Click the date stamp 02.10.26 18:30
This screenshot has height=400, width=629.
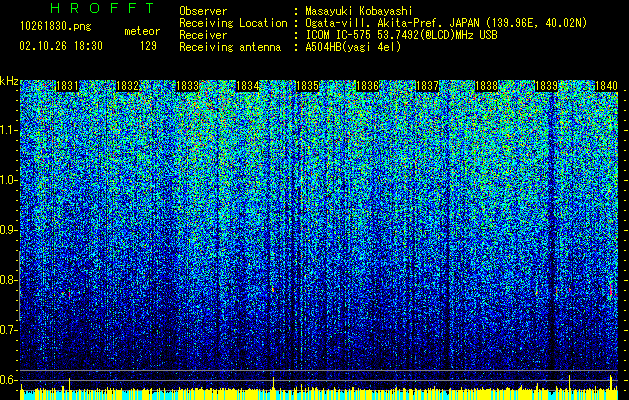pyautogui.click(x=61, y=46)
